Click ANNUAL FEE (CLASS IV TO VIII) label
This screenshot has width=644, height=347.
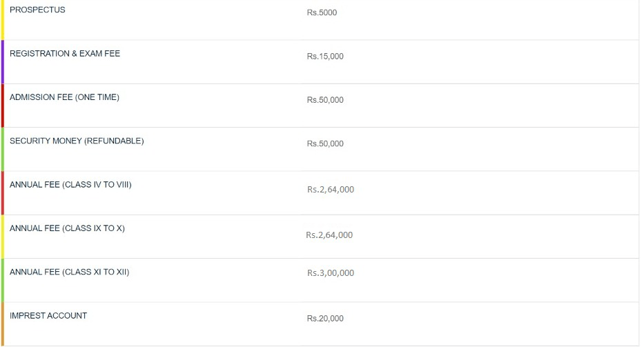coord(70,185)
